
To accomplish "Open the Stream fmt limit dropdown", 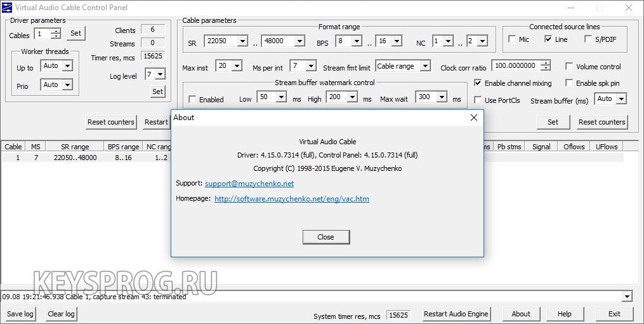I will 425,66.
